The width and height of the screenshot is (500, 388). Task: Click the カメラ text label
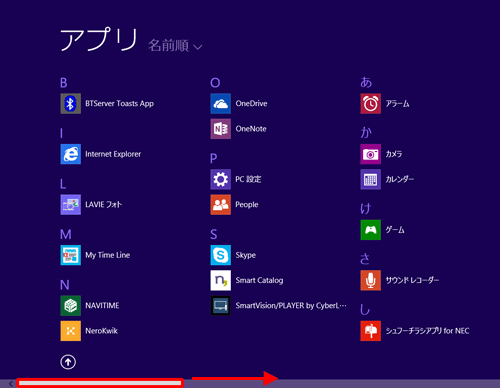point(394,154)
